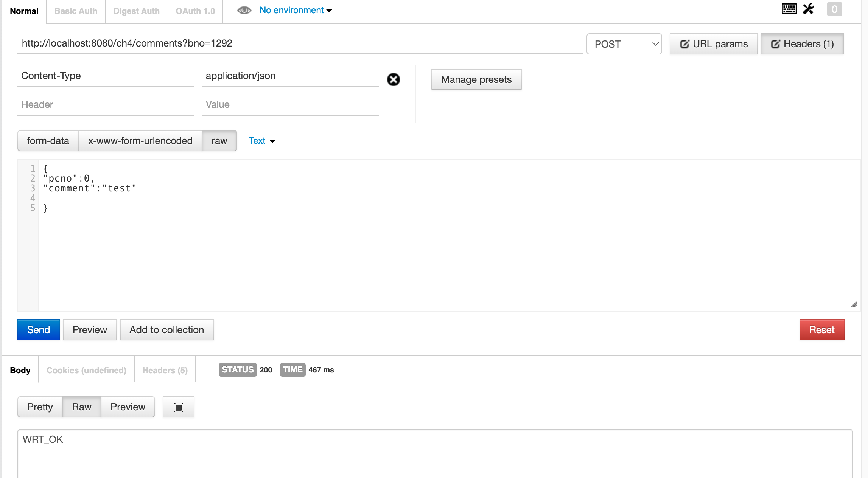Click the request URL input field
Viewport: 868px width, 478px height.
click(x=299, y=43)
